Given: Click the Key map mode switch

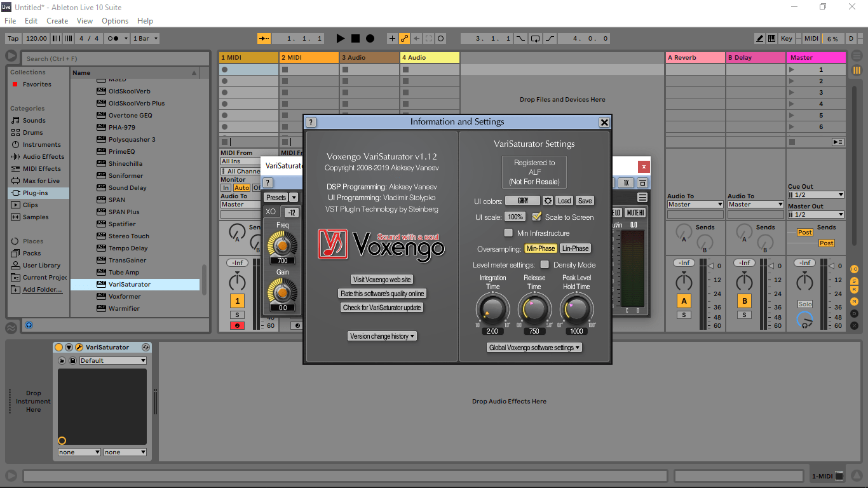Looking at the screenshot, I should click(x=787, y=39).
